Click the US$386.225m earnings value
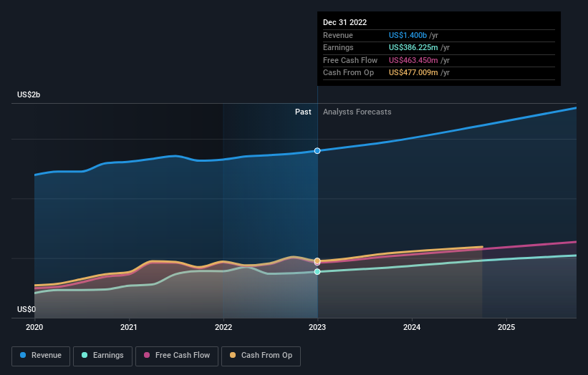 pos(413,47)
